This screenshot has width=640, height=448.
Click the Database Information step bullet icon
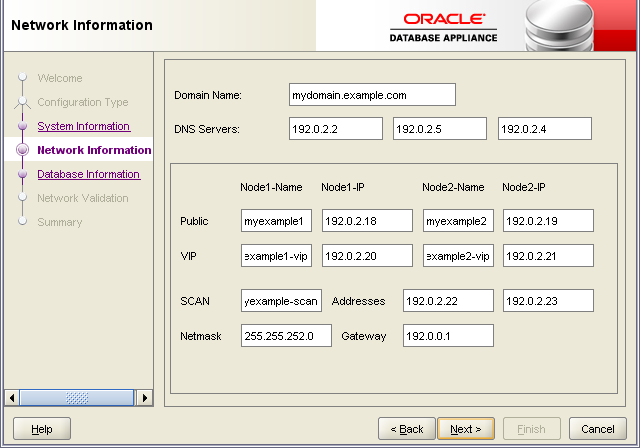pos(23,174)
